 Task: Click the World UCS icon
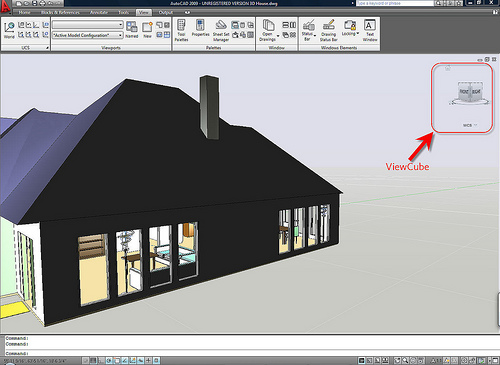coord(9,30)
